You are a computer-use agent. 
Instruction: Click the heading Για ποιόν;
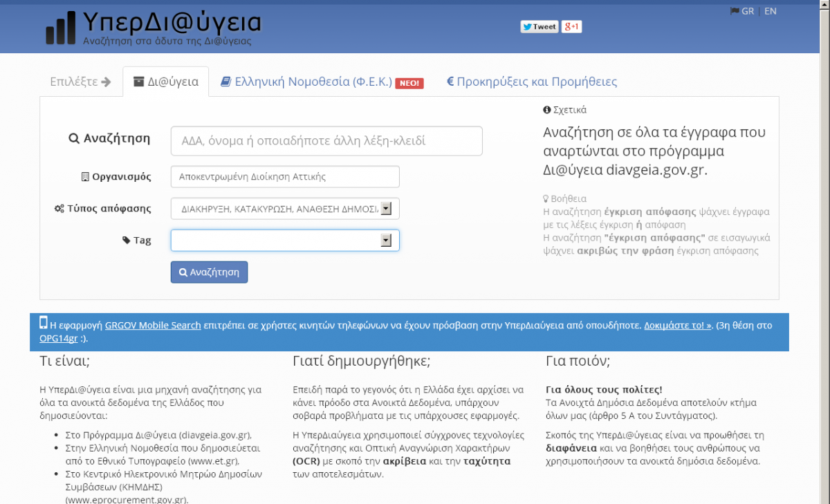(578, 361)
